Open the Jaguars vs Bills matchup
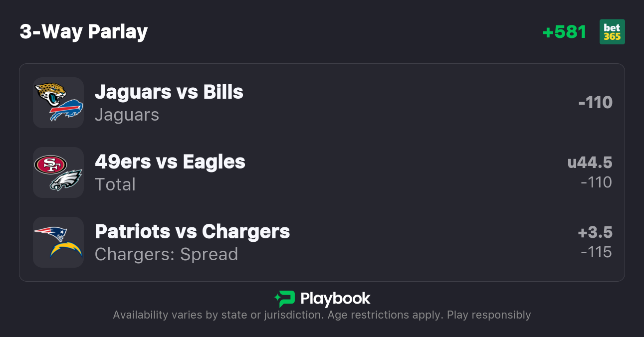This screenshot has width=644, height=337. [169, 92]
